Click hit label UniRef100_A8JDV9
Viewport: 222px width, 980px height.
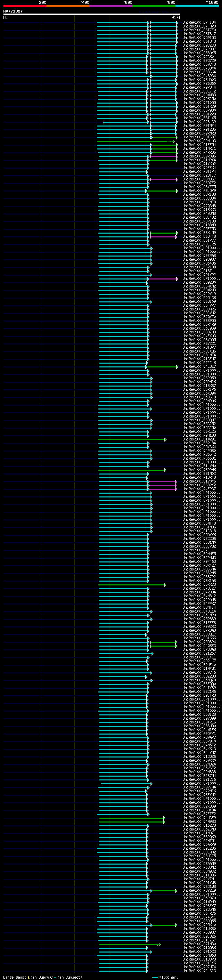(x=199, y=191)
